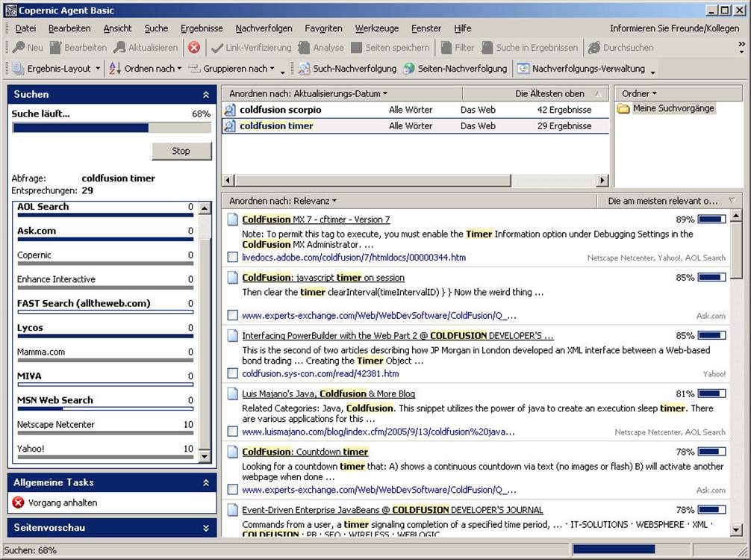Click the Durchsuchen toolbar icon

pyautogui.click(x=594, y=48)
